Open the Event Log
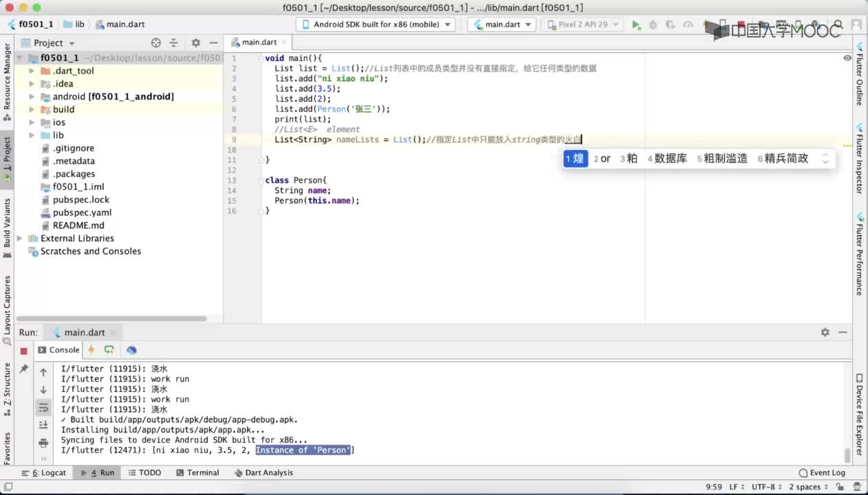 pyautogui.click(x=822, y=473)
